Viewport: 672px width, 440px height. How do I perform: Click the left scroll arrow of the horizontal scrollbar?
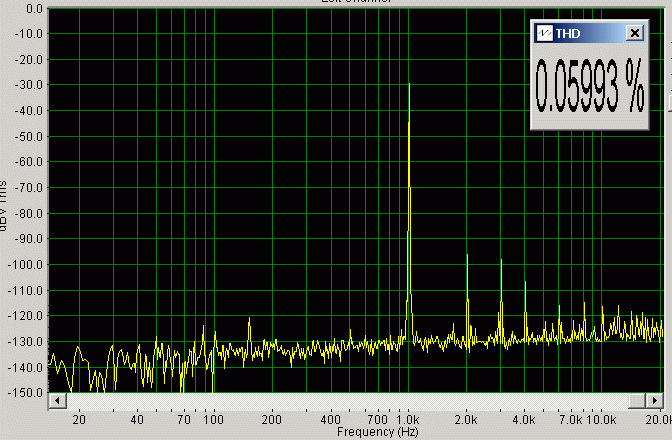[x=57, y=401]
